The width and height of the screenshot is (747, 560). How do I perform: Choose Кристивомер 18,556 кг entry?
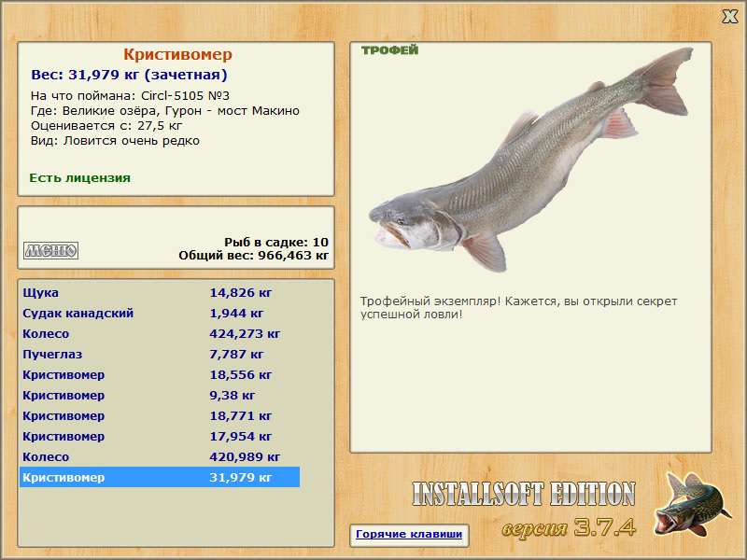click(x=159, y=374)
